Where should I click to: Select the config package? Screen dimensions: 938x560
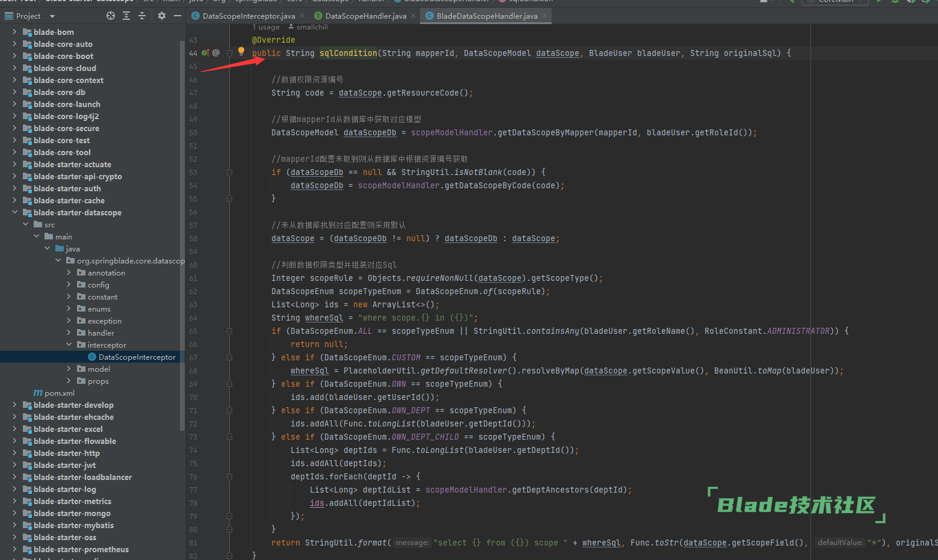[x=98, y=285]
